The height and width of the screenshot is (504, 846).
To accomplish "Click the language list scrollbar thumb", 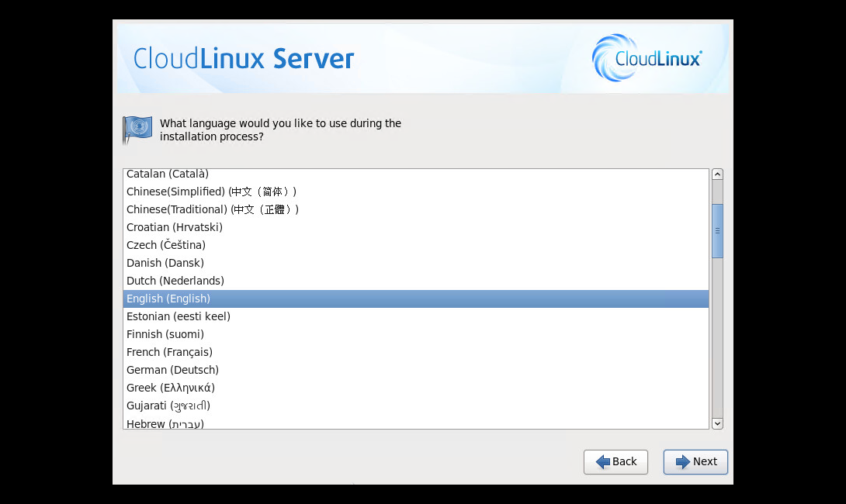I will pyautogui.click(x=717, y=230).
